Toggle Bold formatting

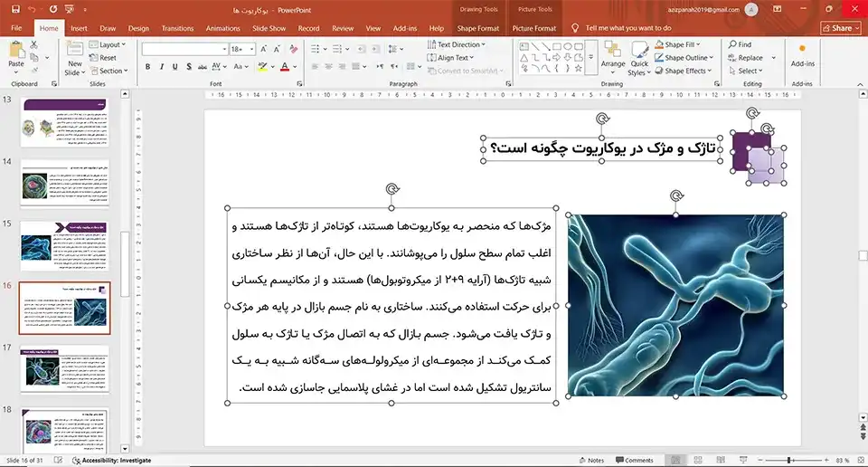[147, 66]
